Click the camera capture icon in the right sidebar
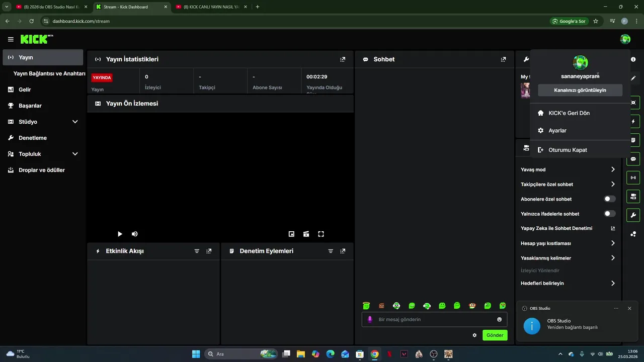The height and width of the screenshot is (362, 644). click(633, 103)
